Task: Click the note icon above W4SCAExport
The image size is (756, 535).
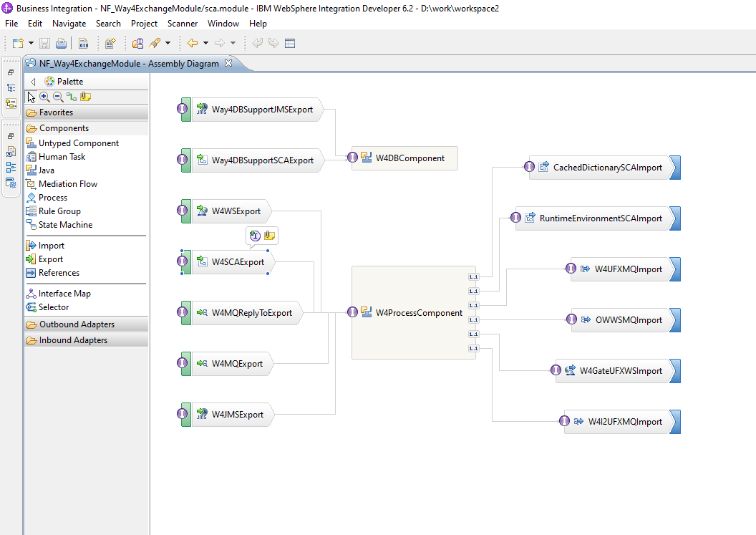Action: (x=269, y=236)
